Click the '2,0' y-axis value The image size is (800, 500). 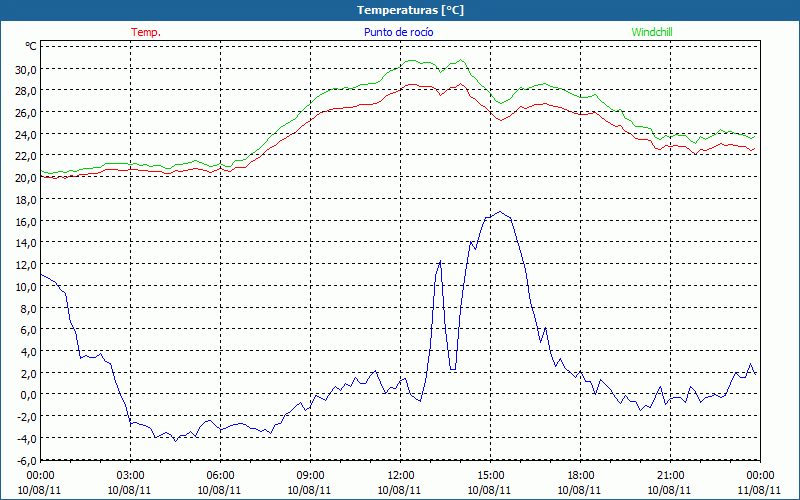(28, 373)
